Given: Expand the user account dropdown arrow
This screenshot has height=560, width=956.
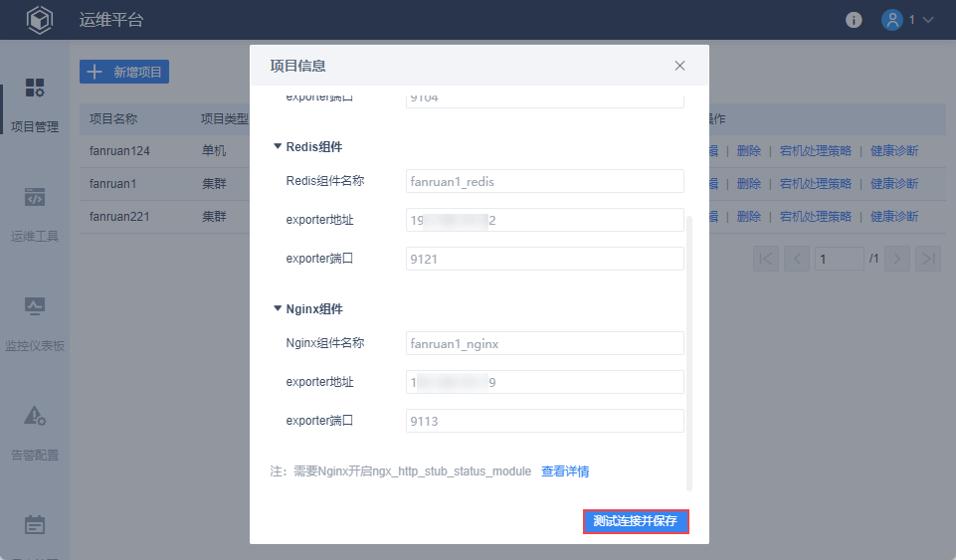Looking at the screenshot, I should coord(928,20).
